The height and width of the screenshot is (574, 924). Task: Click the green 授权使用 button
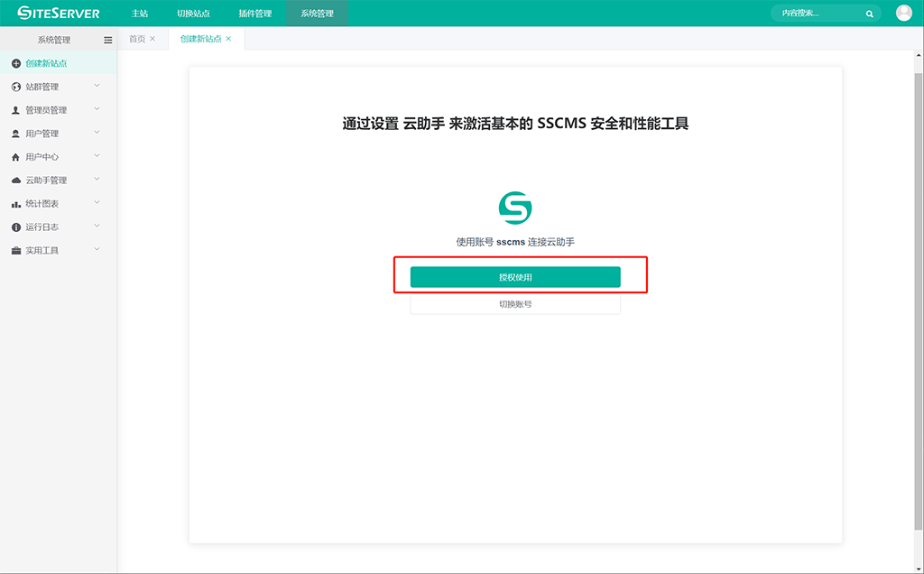[515, 277]
